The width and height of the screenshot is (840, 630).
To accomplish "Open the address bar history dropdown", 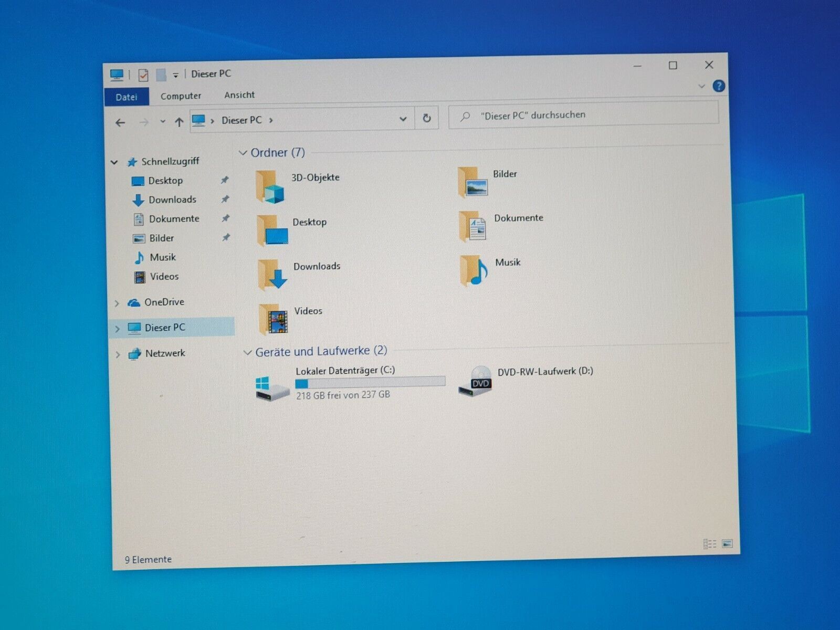I will click(403, 119).
